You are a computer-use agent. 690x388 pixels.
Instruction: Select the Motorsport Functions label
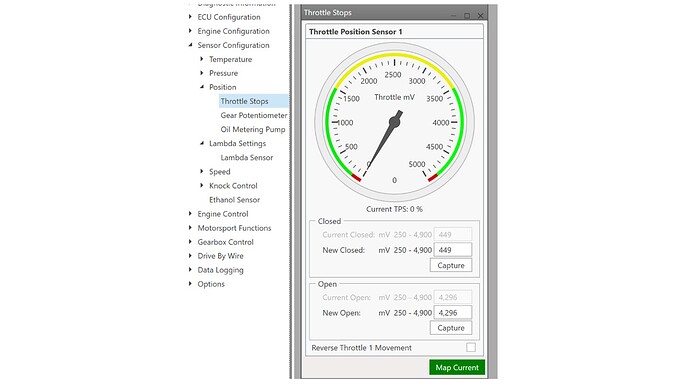234,228
